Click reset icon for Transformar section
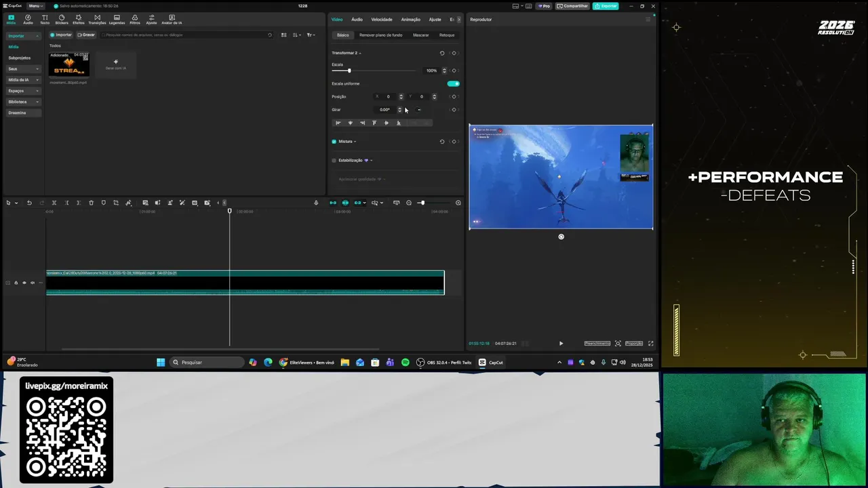The height and width of the screenshot is (488, 868). (442, 53)
